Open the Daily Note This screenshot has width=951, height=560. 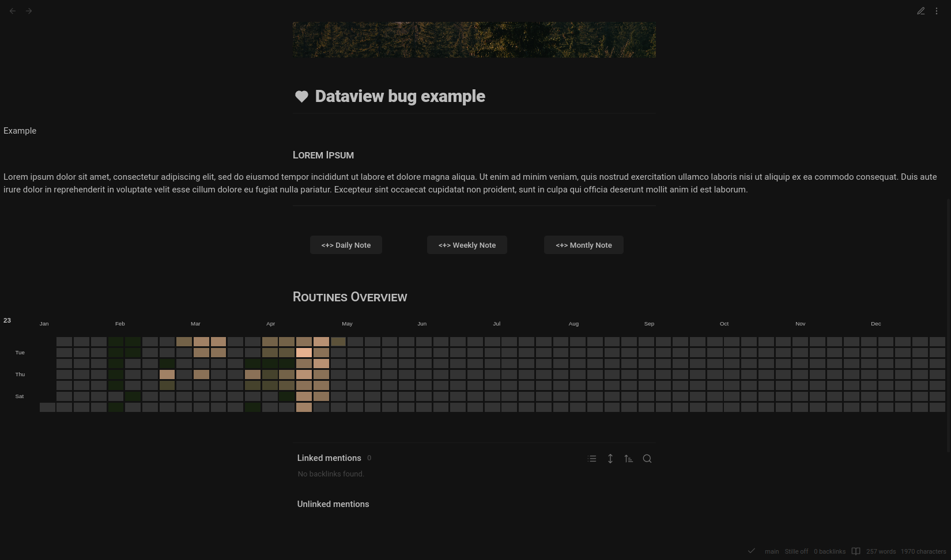point(346,245)
